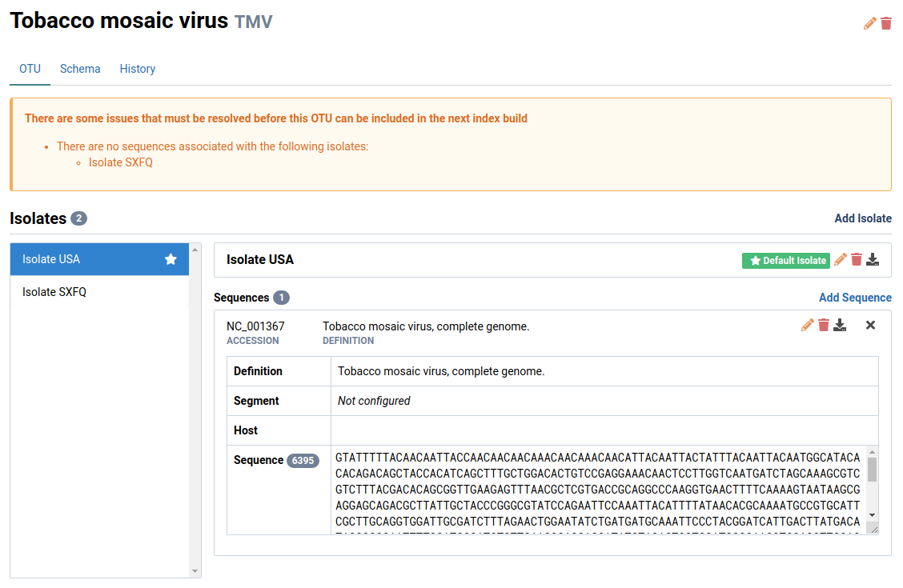Toggle the star on Isolate USA

[170, 258]
